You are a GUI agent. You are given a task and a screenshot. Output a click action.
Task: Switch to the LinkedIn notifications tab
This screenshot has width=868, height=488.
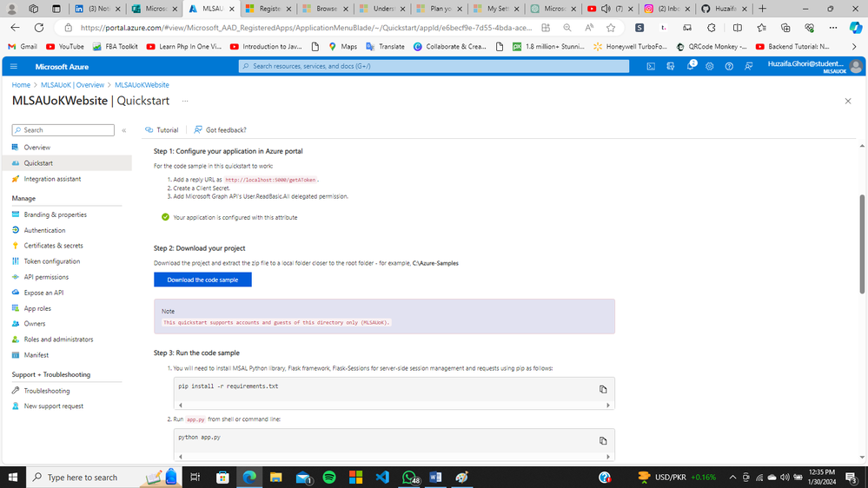(x=96, y=9)
